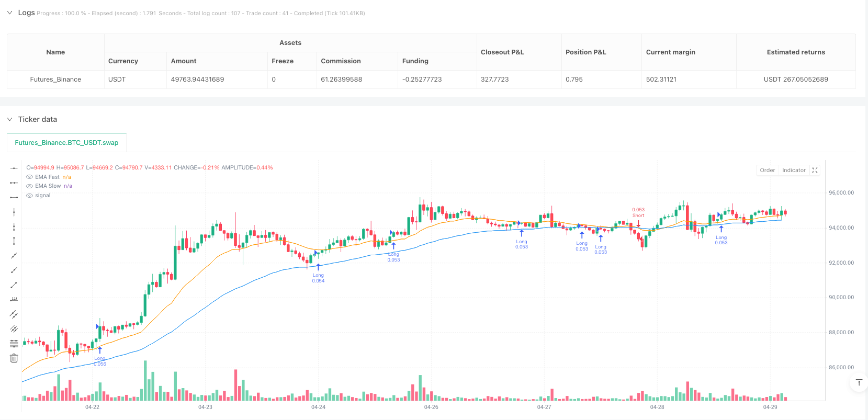This screenshot has height=420, width=868.
Task: Delete drawings with the trash icon
Action: 14,358
